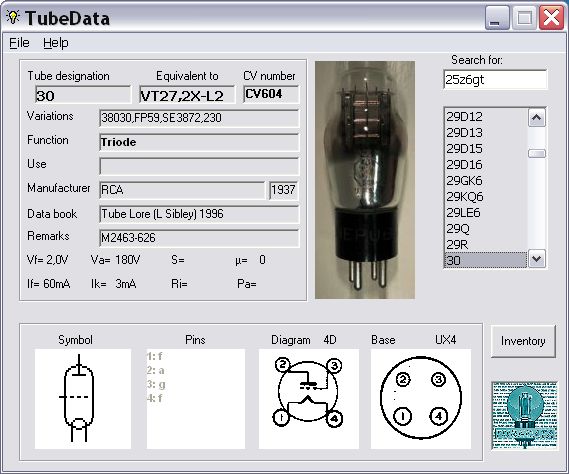Image resolution: width=569 pixels, height=474 pixels.
Task: Open the Help menu
Action: coord(56,43)
